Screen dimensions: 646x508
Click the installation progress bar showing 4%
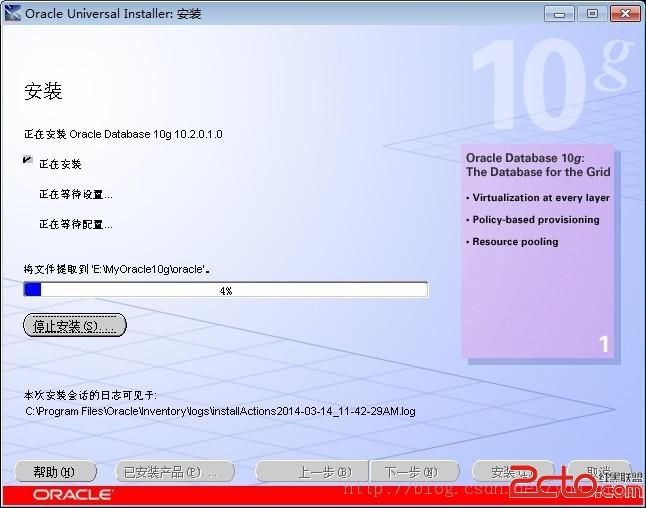(x=226, y=290)
